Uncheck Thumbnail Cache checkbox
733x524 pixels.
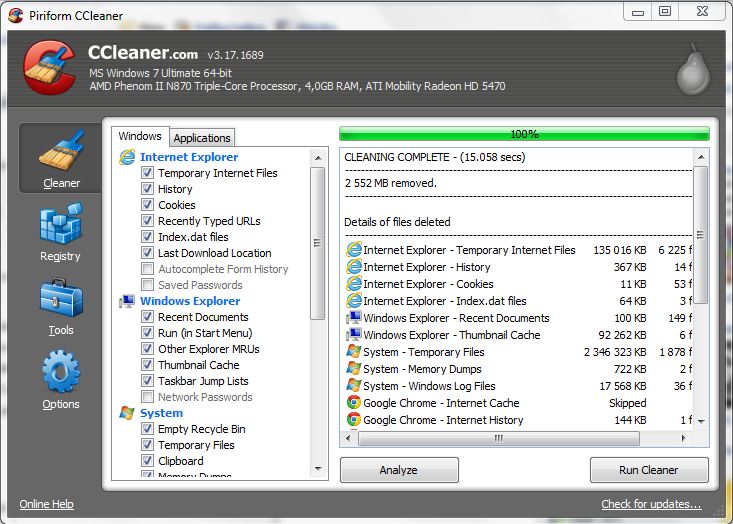click(x=147, y=364)
